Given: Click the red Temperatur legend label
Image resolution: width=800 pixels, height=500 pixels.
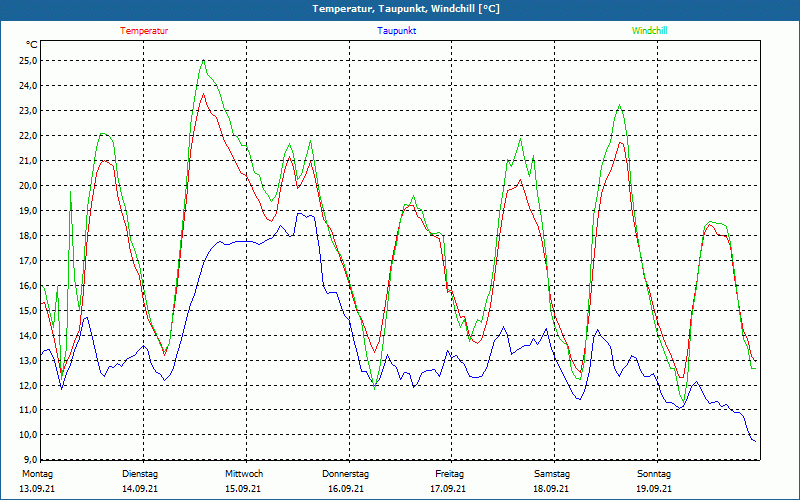Looking at the screenshot, I should (x=144, y=31).
